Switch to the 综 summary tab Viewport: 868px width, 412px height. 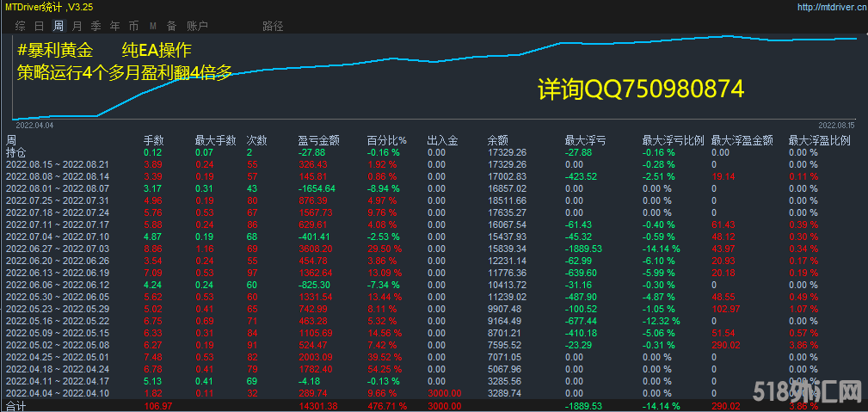click(20, 26)
